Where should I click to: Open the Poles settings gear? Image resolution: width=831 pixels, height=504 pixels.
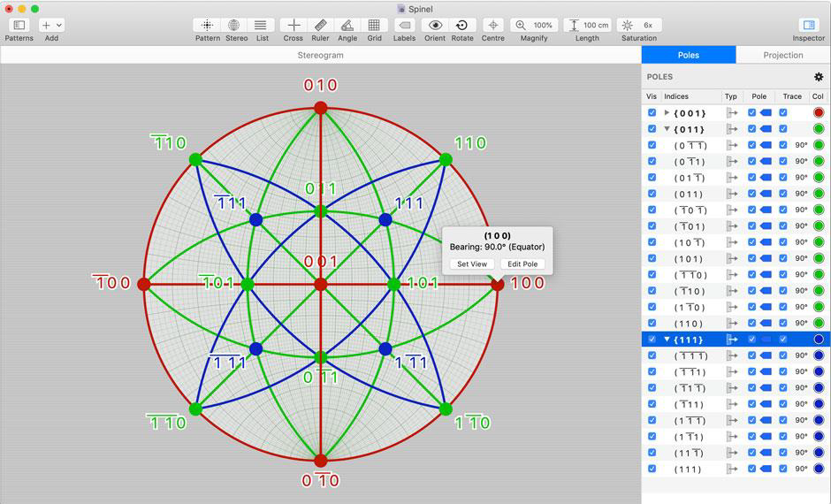(819, 77)
